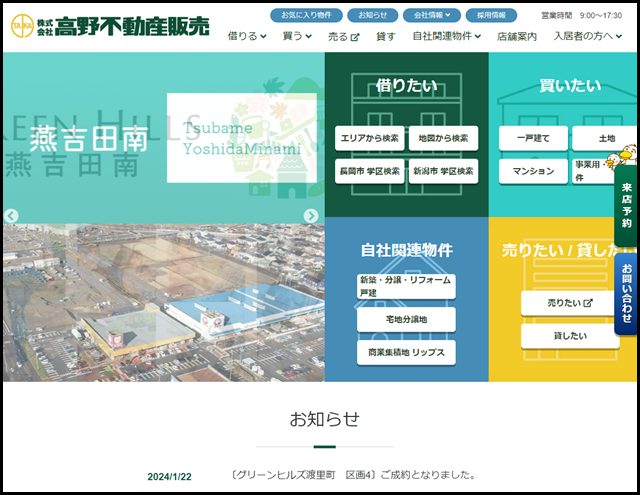Open 商業集積地 リップス button

406,352
